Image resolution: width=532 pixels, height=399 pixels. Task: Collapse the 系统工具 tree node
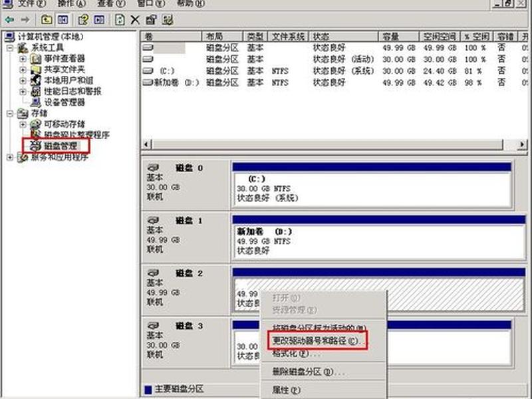[10, 48]
